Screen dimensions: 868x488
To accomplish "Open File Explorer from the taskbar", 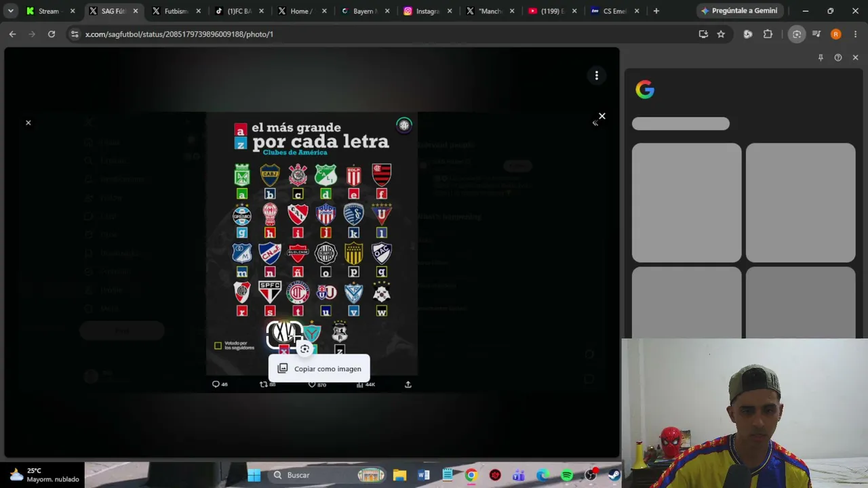I will pos(399,475).
